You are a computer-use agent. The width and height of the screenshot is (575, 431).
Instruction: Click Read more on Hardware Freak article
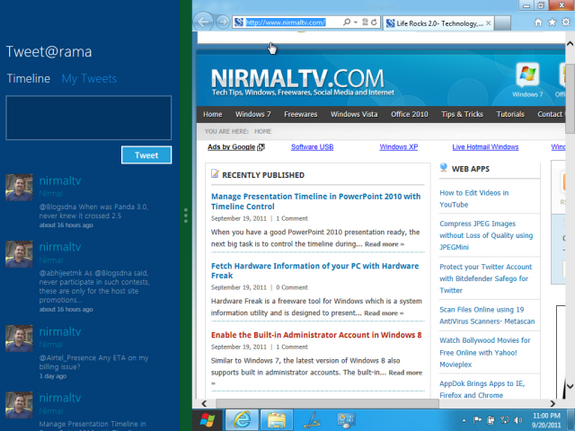pos(384,313)
